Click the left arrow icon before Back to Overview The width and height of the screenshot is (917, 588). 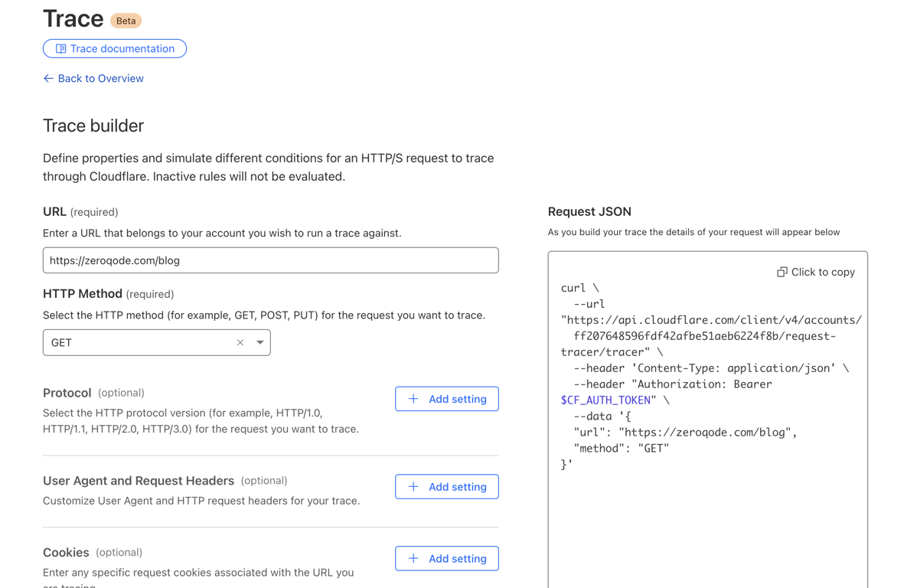[48, 79]
